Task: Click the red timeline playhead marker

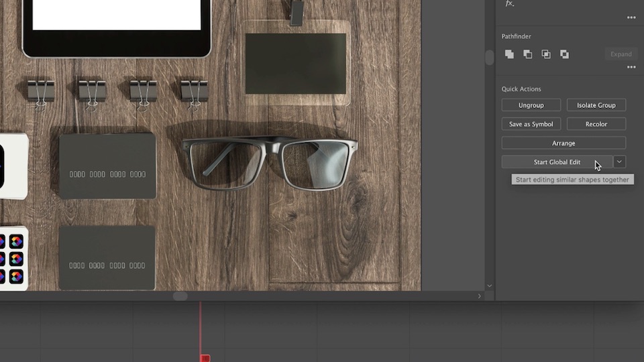Action: click(205, 358)
